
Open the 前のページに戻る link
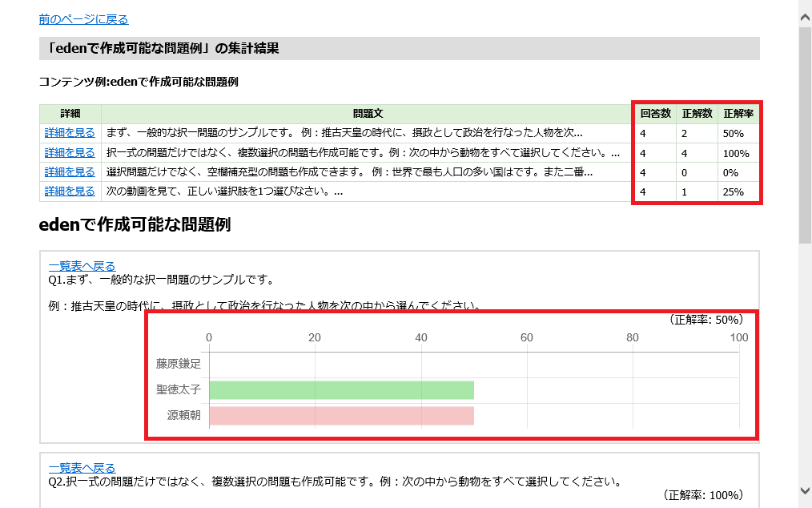point(83,19)
